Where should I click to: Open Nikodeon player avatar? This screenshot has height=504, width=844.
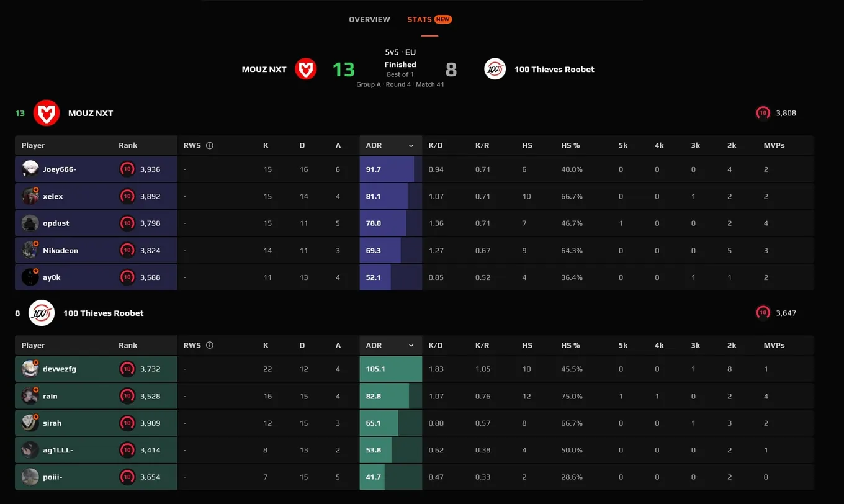pyautogui.click(x=30, y=250)
